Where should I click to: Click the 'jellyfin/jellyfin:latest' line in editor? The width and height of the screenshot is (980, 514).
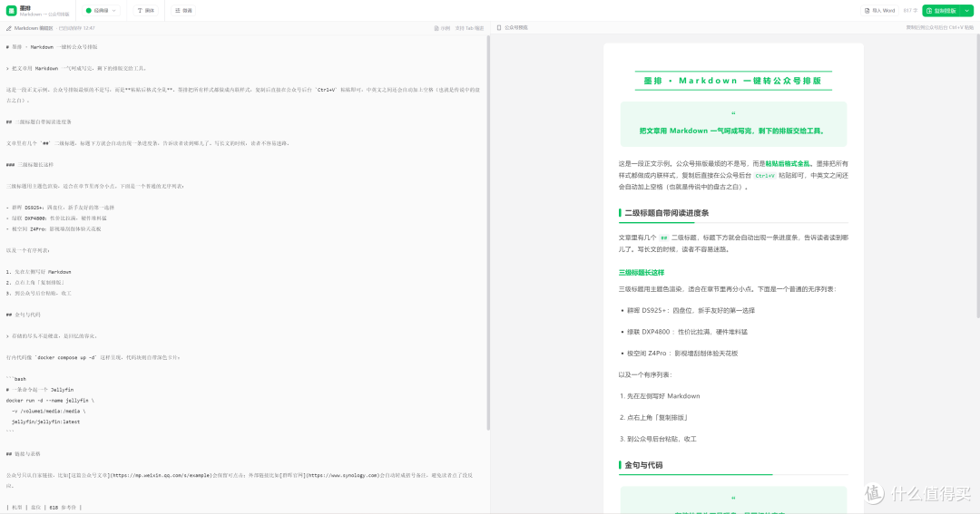tap(45, 422)
